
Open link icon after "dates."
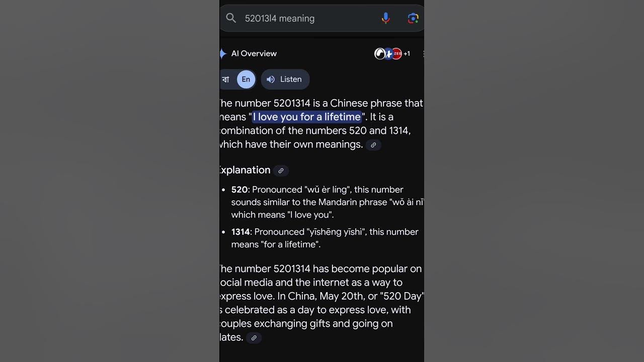254,338
